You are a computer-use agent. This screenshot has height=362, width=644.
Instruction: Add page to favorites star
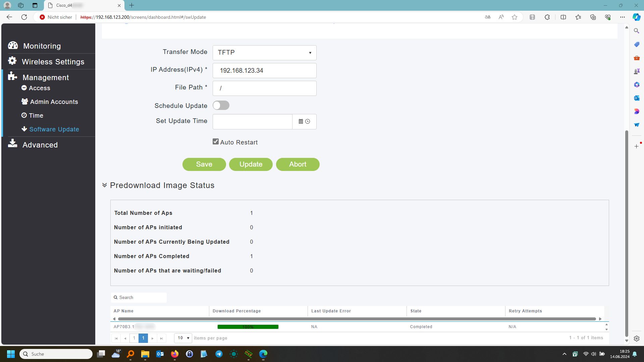coord(515,17)
